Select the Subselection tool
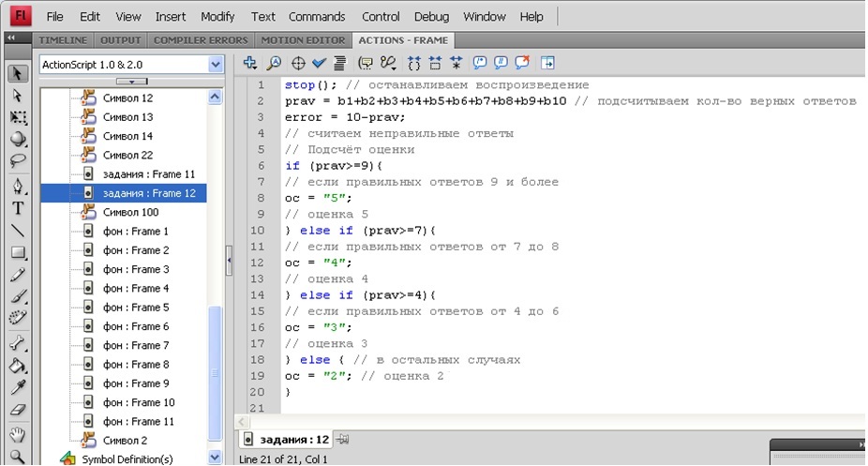The image size is (868, 466). point(18,96)
